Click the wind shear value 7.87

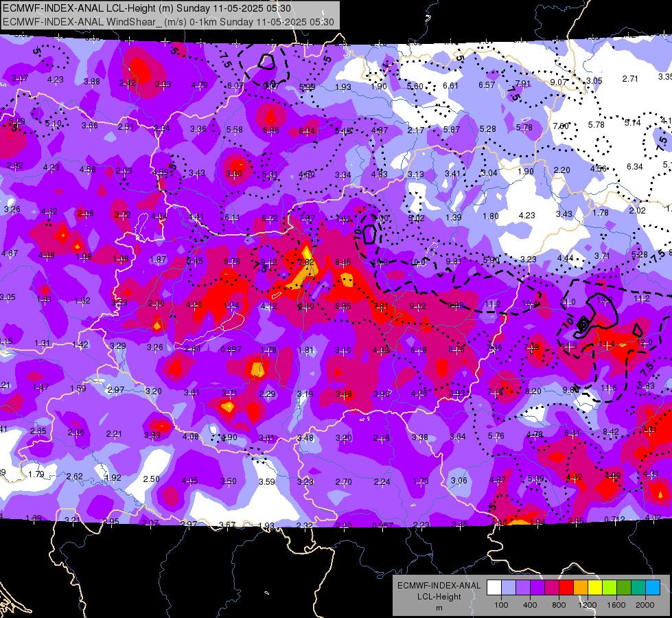[x=308, y=218]
